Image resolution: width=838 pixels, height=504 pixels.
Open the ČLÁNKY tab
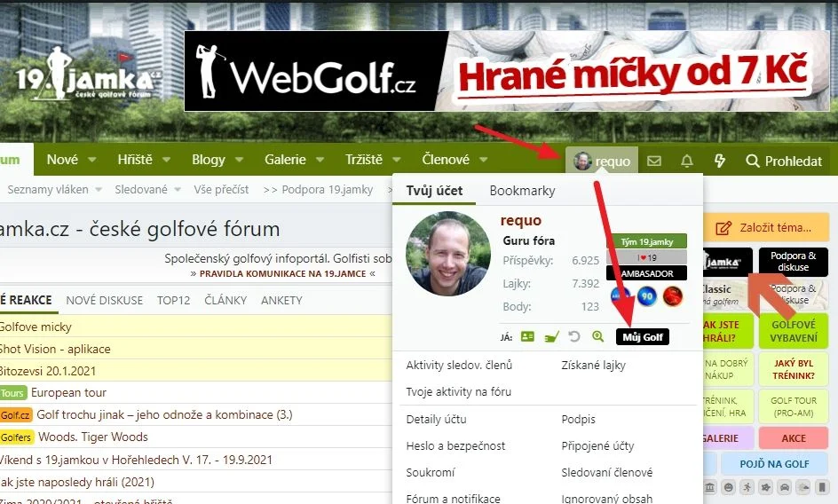tap(225, 301)
